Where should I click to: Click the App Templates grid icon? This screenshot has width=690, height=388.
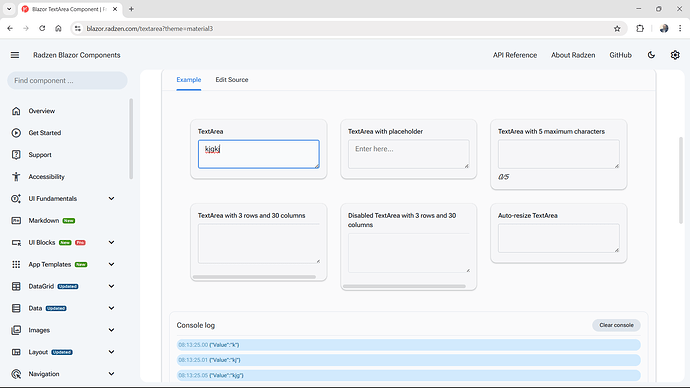pyautogui.click(x=16, y=264)
